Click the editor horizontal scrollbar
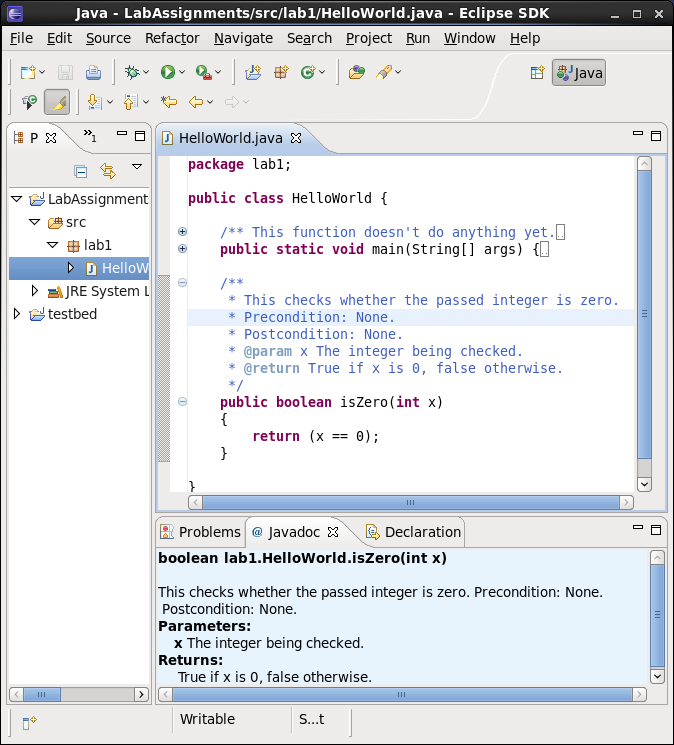 410,502
